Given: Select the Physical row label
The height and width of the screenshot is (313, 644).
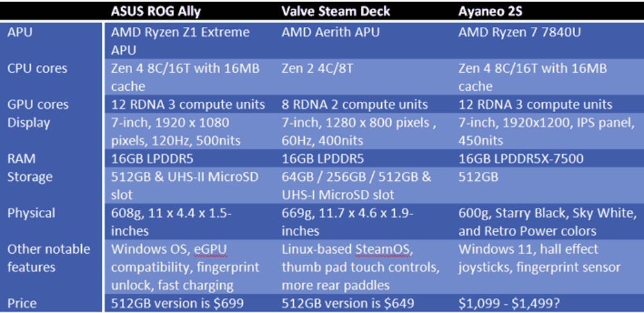Looking at the screenshot, I should pyautogui.click(x=31, y=213).
